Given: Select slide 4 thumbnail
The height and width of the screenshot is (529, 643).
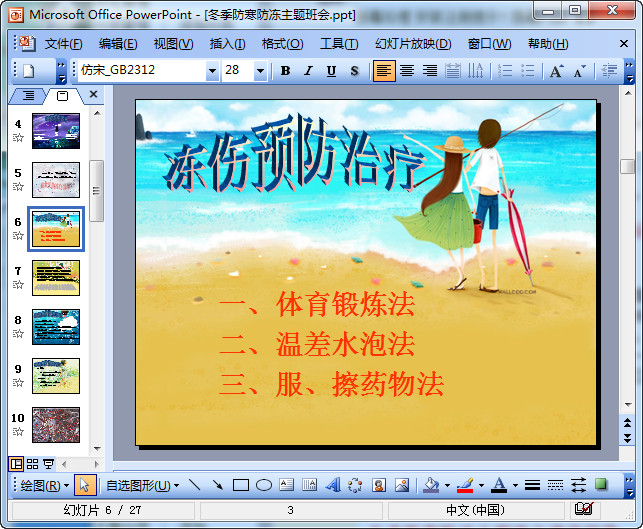Looking at the screenshot, I should tap(56, 131).
